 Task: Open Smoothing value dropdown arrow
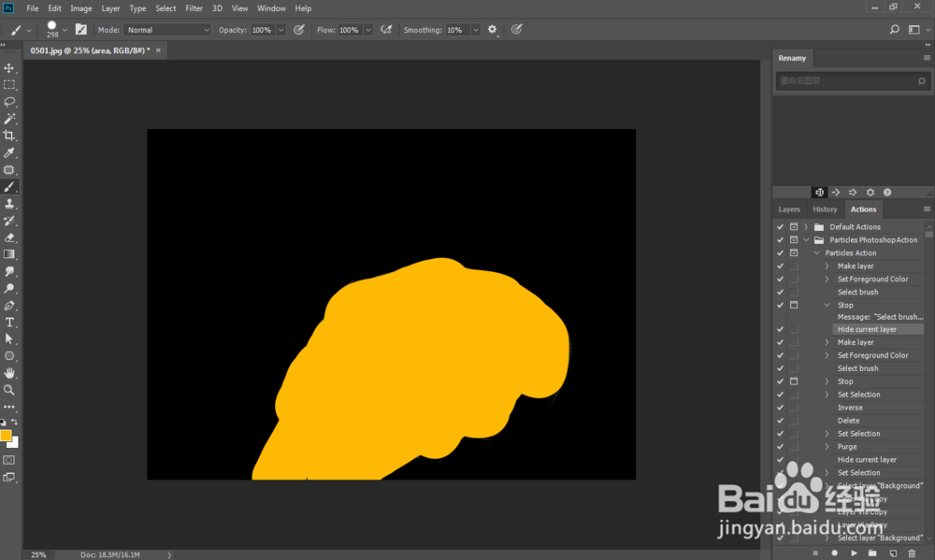tap(476, 30)
